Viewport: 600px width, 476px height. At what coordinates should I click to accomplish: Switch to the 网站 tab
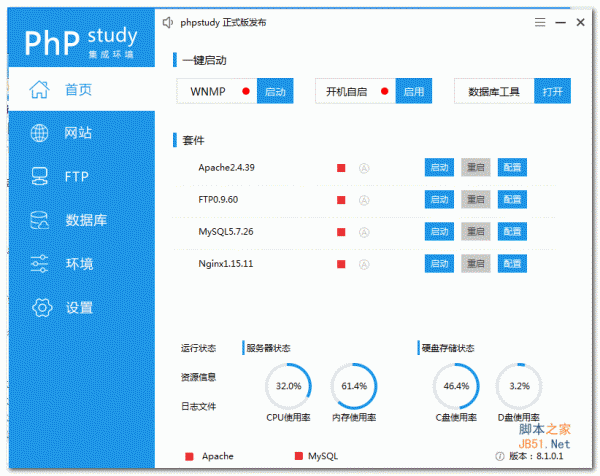pos(81,133)
